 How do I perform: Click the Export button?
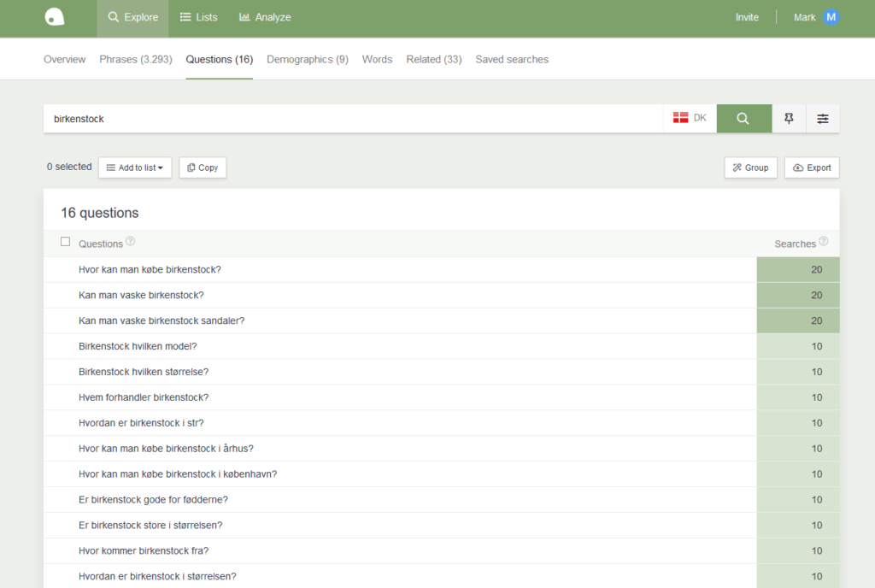[812, 168]
